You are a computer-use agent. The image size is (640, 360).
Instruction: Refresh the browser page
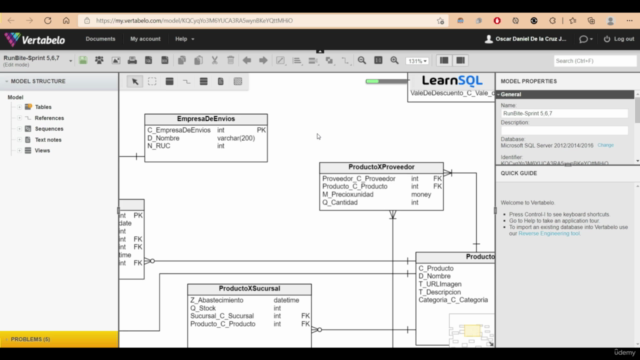click(x=48, y=20)
